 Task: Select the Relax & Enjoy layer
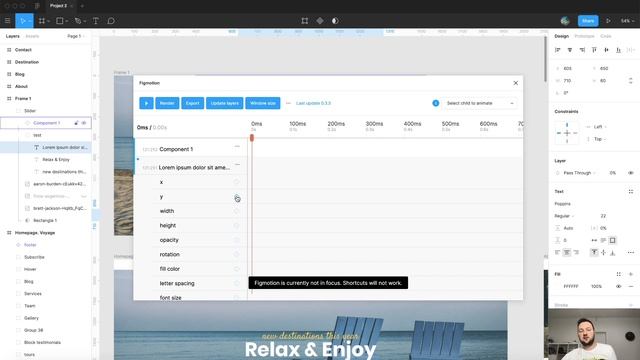56,160
